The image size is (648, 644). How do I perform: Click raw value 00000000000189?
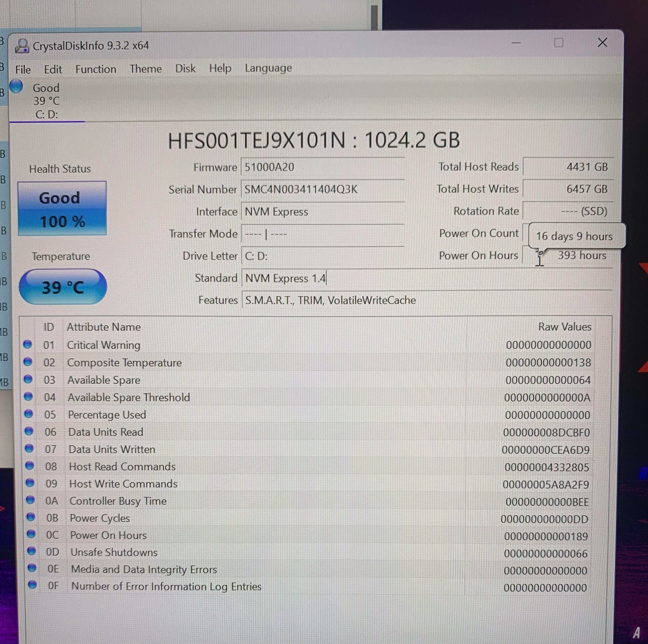(546, 536)
